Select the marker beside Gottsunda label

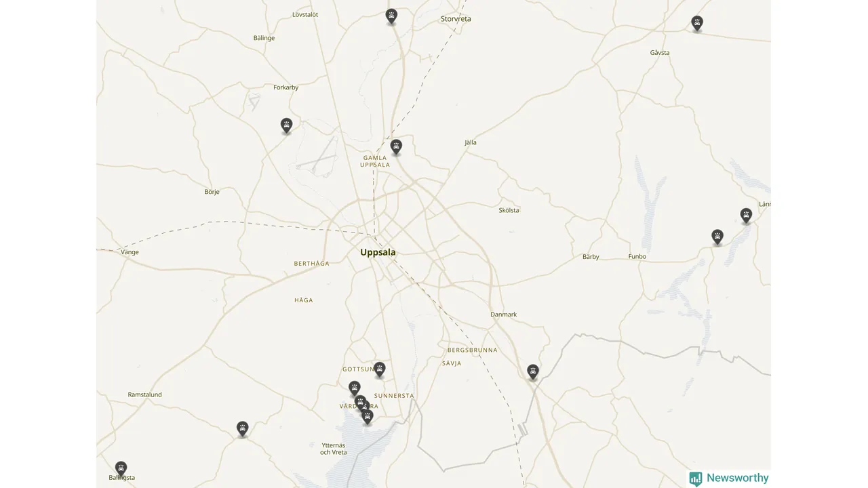380,369
